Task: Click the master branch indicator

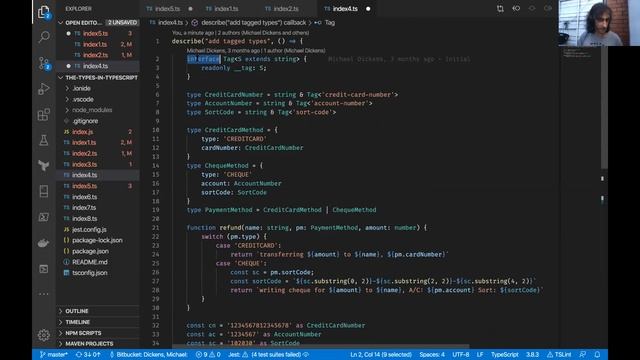Action: 53,354
